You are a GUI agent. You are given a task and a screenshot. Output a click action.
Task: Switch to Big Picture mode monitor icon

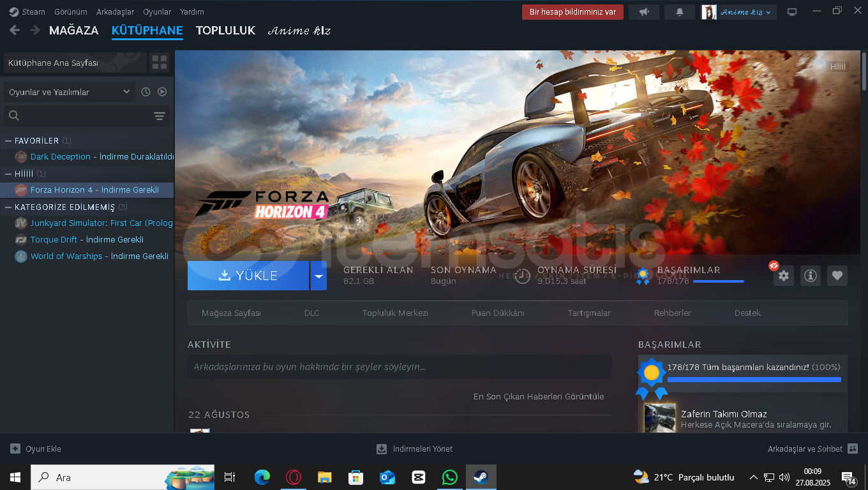(x=792, y=12)
